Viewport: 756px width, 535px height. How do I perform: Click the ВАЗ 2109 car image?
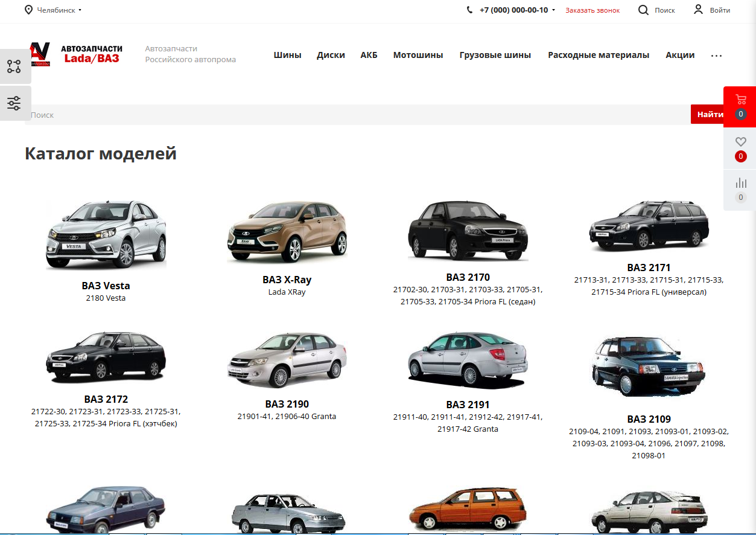coord(649,368)
